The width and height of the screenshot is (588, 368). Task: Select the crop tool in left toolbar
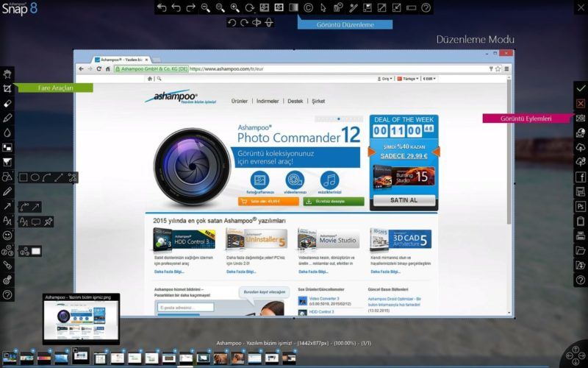(7, 88)
